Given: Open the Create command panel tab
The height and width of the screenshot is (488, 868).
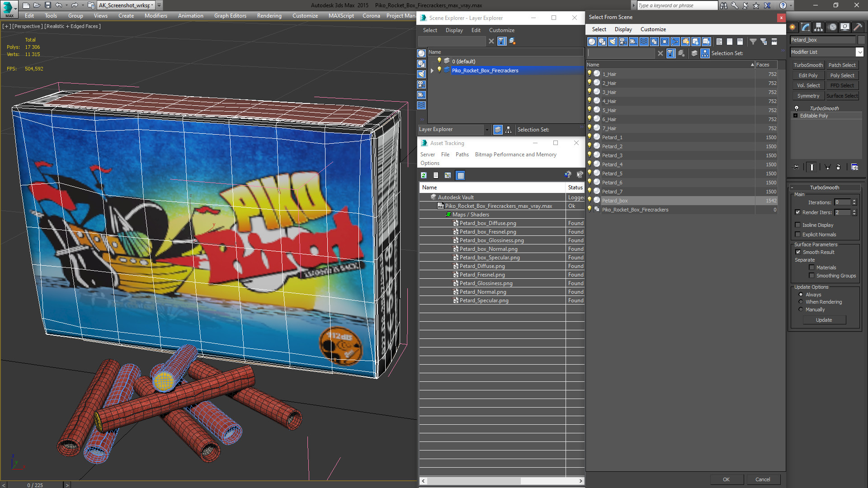Looking at the screenshot, I should pos(793,27).
